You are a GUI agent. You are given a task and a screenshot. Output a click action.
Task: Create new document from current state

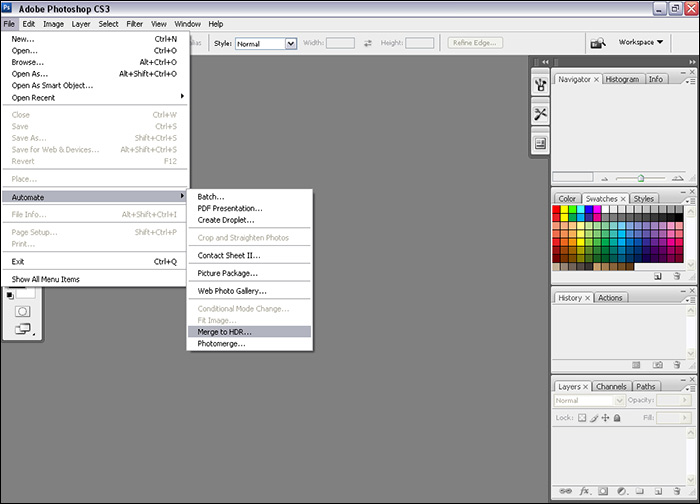(x=637, y=365)
